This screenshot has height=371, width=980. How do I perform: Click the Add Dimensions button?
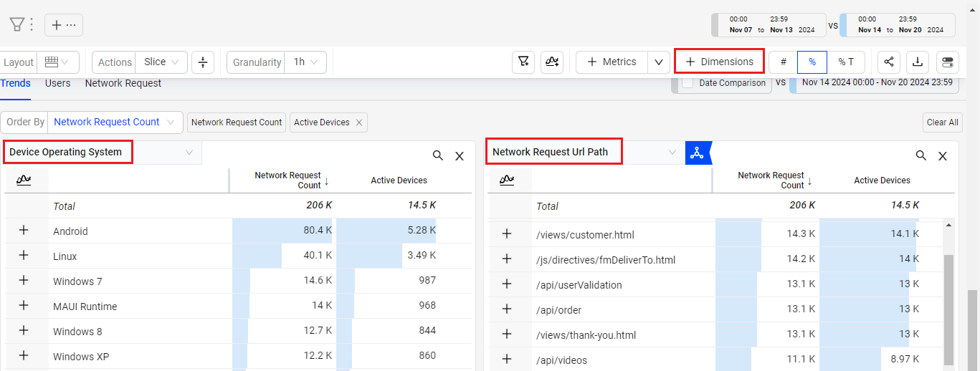click(719, 62)
